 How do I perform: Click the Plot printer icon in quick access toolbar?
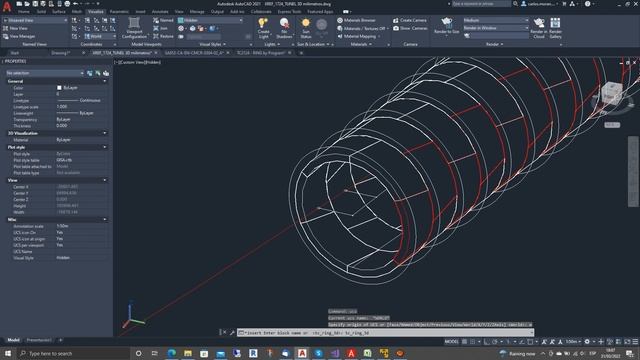coord(67,4)
